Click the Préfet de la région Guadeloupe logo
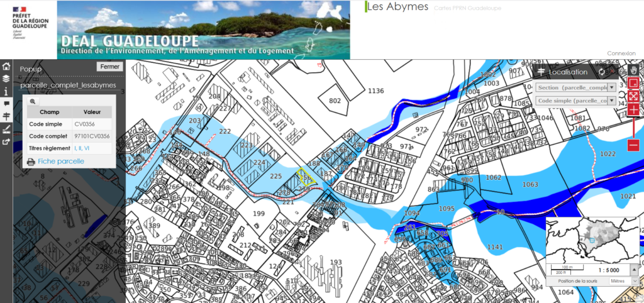Image resolution: width=644 pixels, height=303 pixels. click(30, 23)
